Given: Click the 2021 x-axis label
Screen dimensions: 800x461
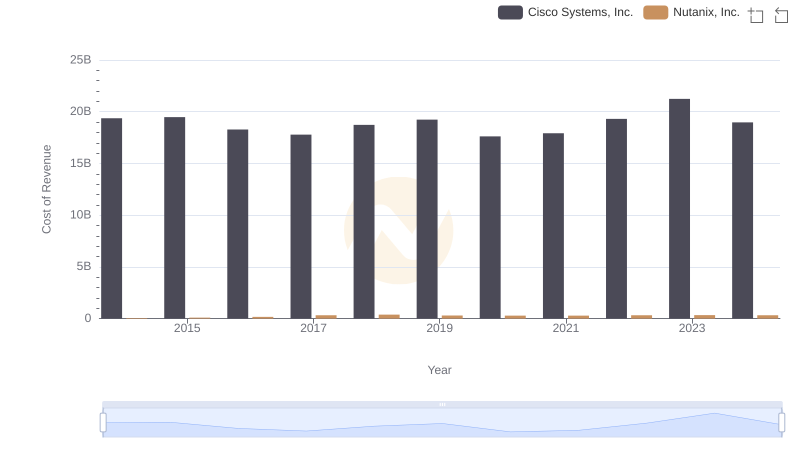Looking at the screenshot, I should point(566,328).
